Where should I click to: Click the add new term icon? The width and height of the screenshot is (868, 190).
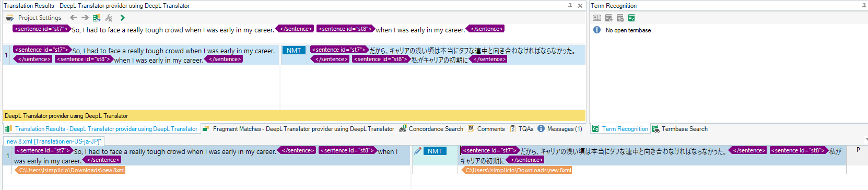[609, 18]
